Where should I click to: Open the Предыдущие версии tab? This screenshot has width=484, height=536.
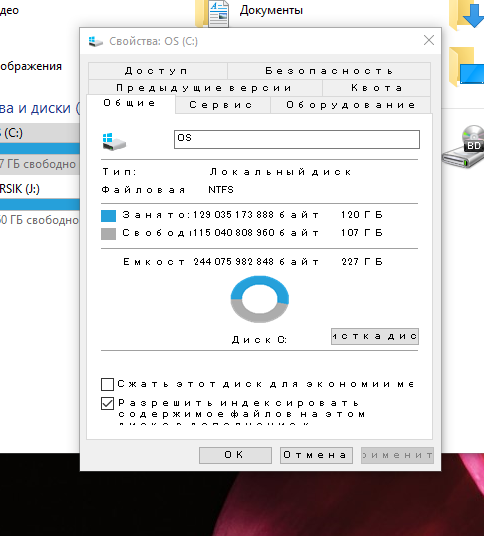[x=205, y=88]
